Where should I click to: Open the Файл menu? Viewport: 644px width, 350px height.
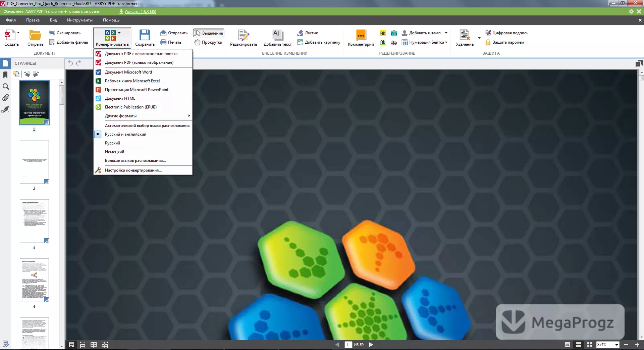click(11, 20)
